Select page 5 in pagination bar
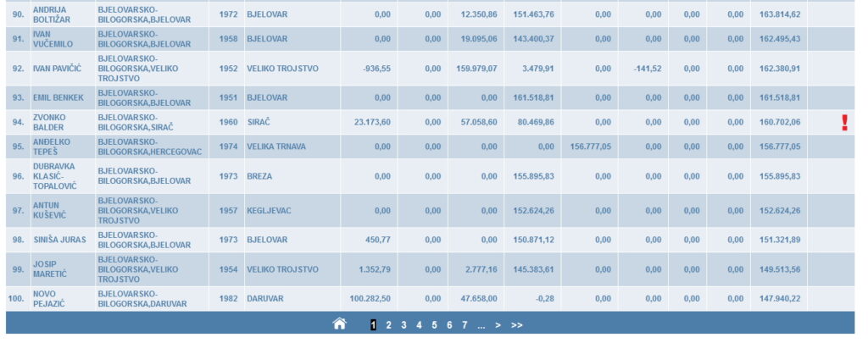This screenshot has height=343, width=868. coord(434,324)
